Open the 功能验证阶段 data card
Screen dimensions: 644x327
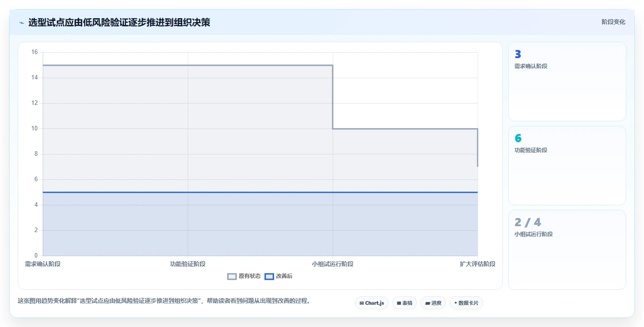pos(567,166)
